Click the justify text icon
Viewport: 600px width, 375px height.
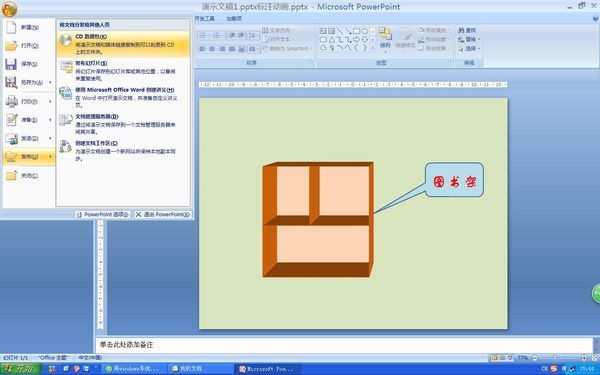click(x=232, y=49)
